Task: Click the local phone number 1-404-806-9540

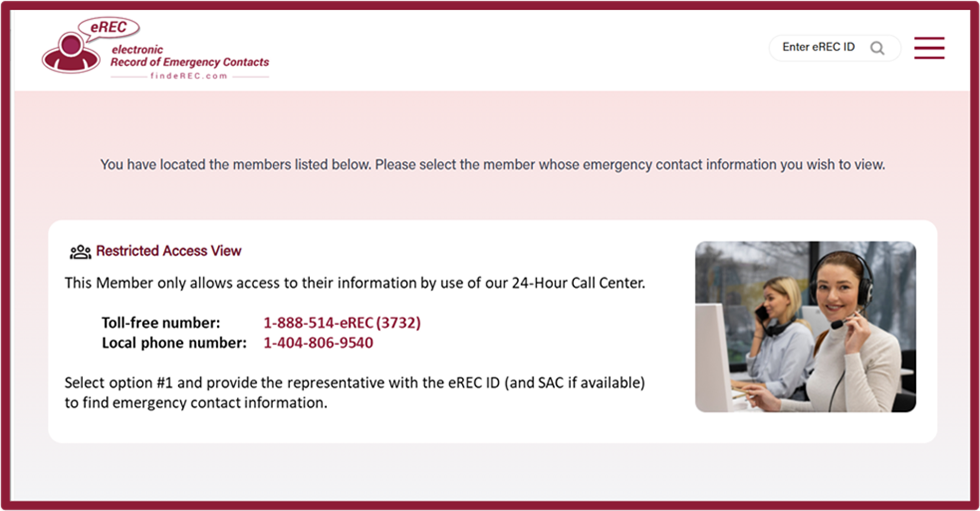Action: [318, 343]
